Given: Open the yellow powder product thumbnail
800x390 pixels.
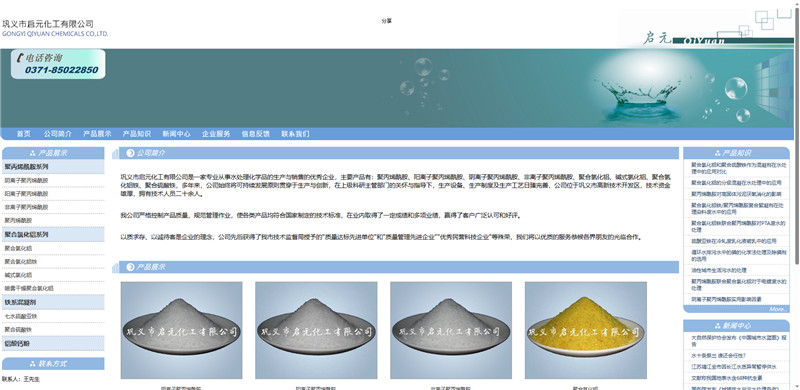Looking at the screenshot, I should tap(586, 330).
